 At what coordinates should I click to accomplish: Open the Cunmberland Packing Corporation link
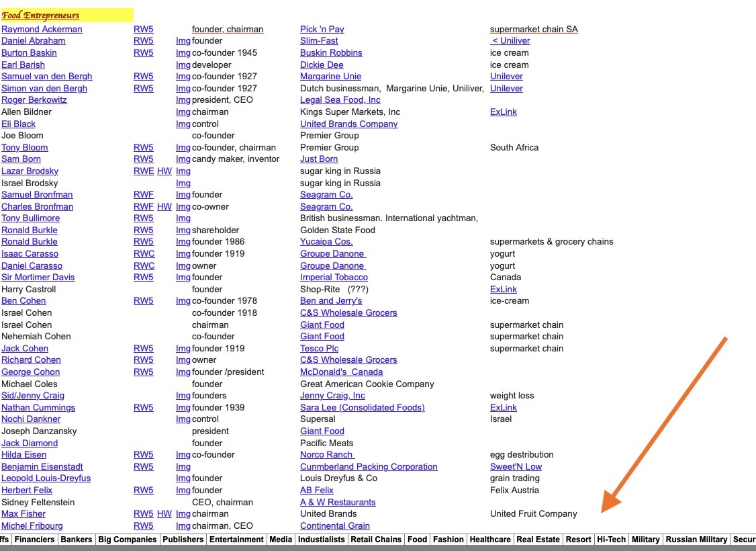pos(369,466)
